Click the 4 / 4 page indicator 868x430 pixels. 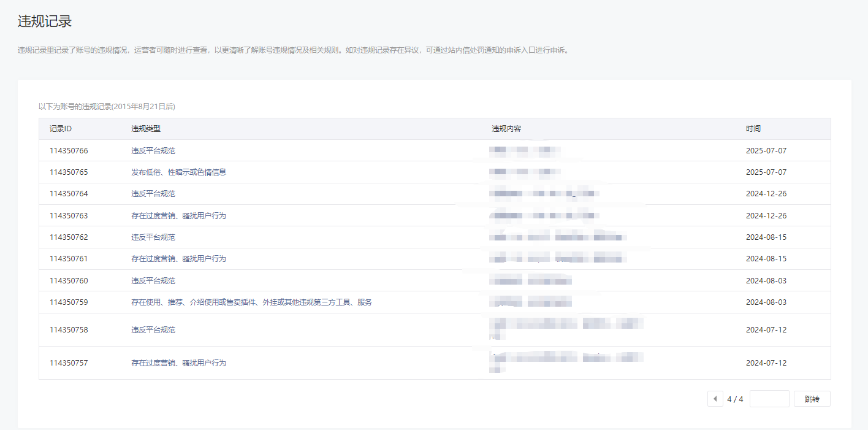735,399
